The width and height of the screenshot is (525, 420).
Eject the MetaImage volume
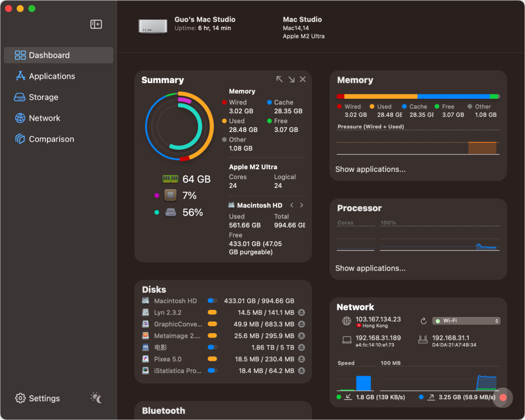(302, 336)
